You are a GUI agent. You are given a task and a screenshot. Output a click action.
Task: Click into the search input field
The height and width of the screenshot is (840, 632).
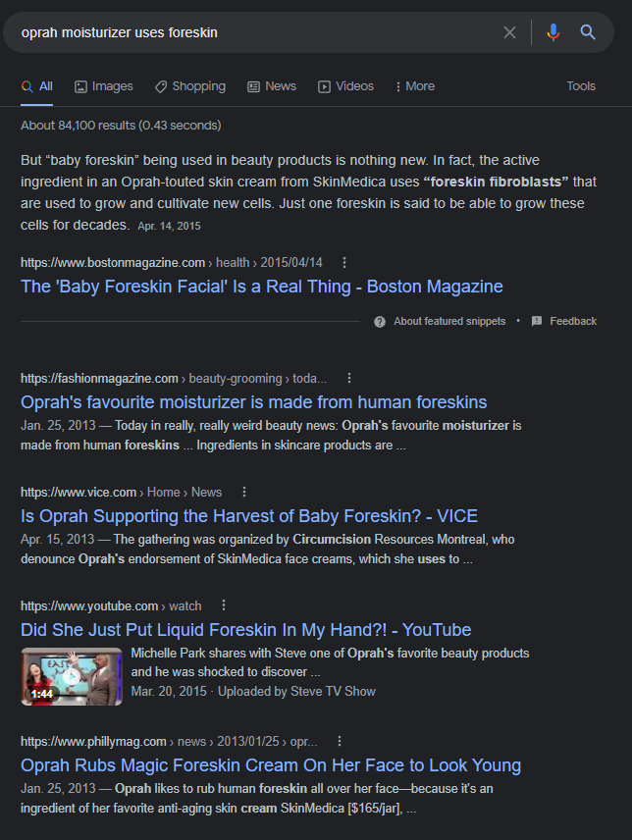click(x=257, y=32)
